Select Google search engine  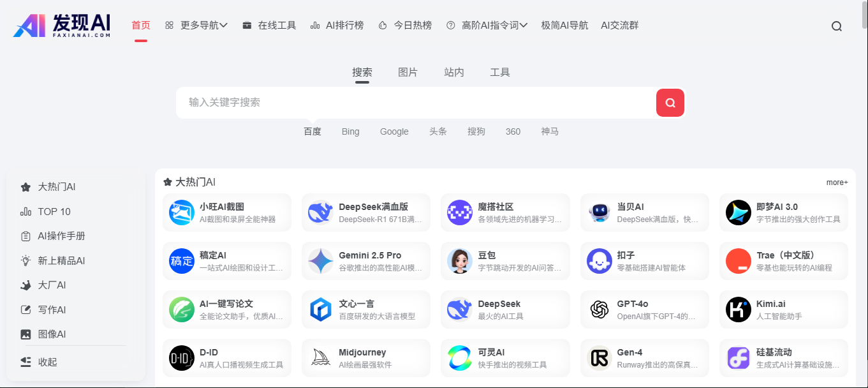[394, 131]
